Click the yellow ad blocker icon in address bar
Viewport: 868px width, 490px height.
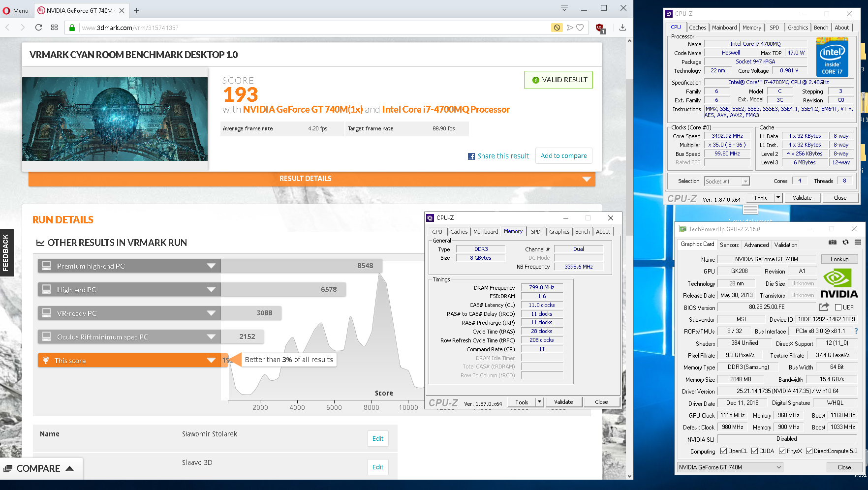557,28
